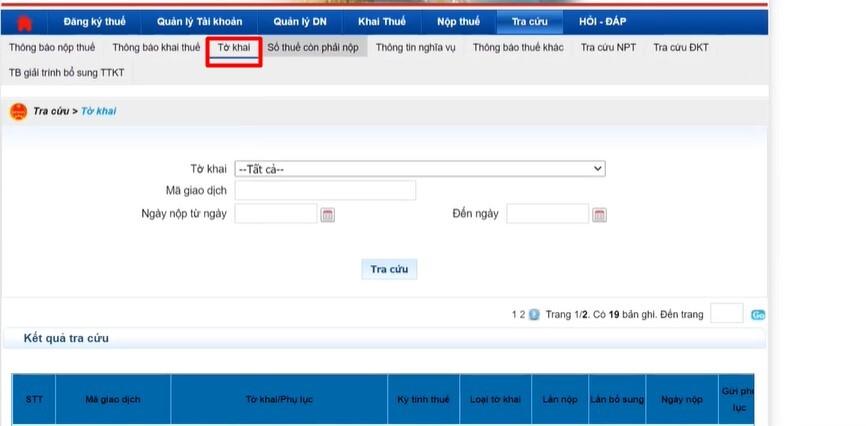
Task: Open the Khai Thuế menu
Action: click(382, 22)
